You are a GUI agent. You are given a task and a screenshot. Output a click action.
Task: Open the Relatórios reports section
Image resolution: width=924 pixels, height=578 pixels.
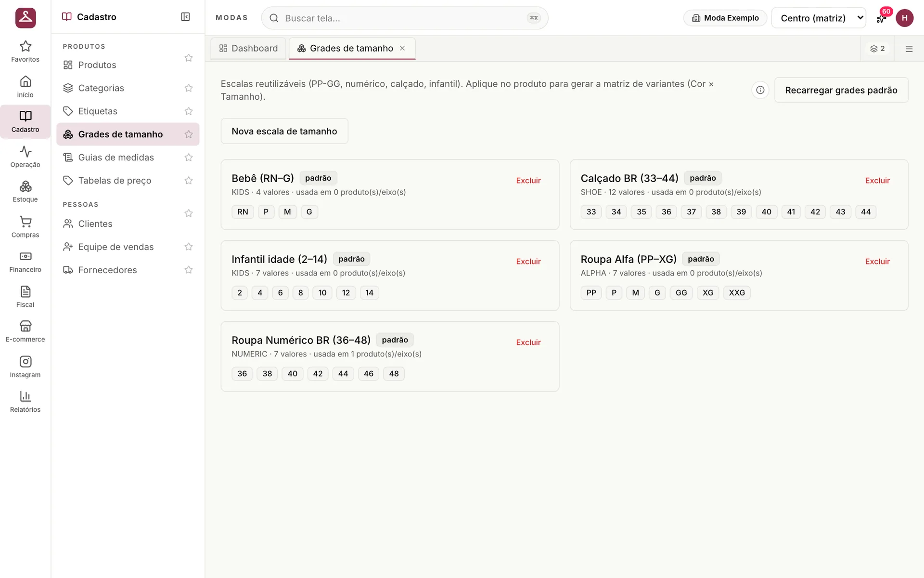point(25,402)
